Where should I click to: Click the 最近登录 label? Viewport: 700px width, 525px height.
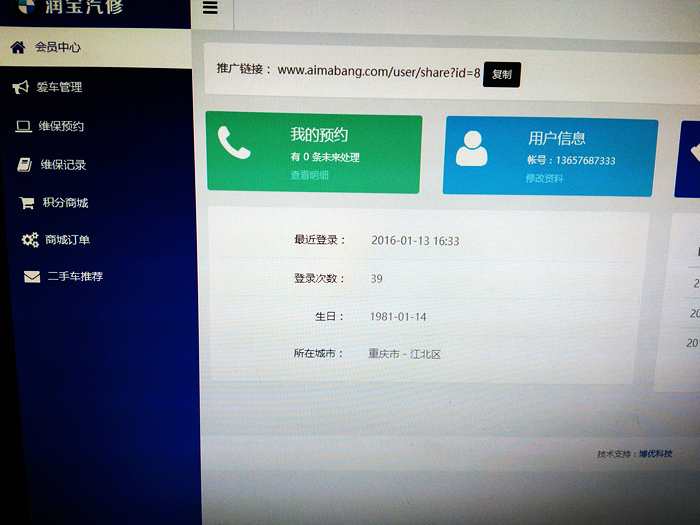tap(320, 240)
